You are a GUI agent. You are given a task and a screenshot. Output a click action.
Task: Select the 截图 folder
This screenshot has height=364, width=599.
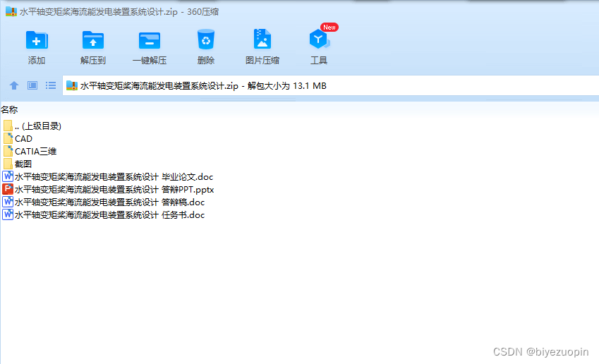[x=17, y=164]
